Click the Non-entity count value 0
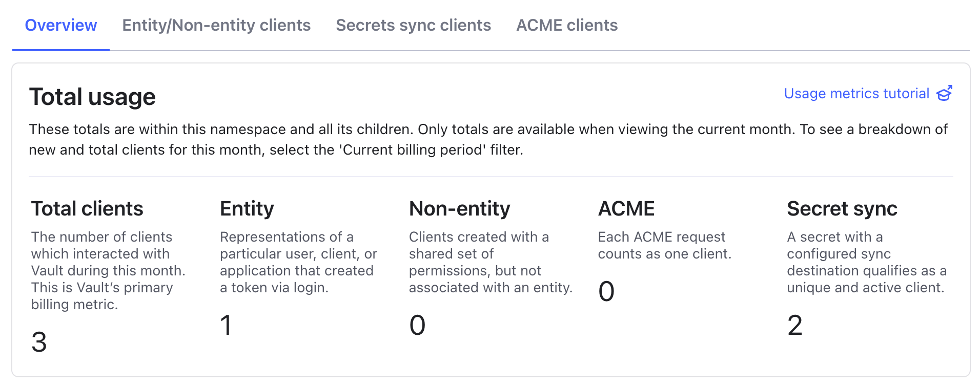 tap(417, 325)
